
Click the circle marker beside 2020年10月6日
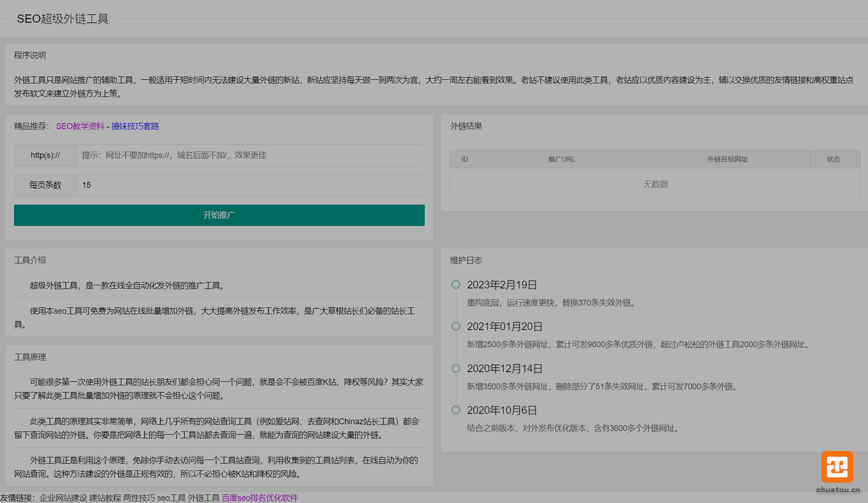tap(455, 410)
